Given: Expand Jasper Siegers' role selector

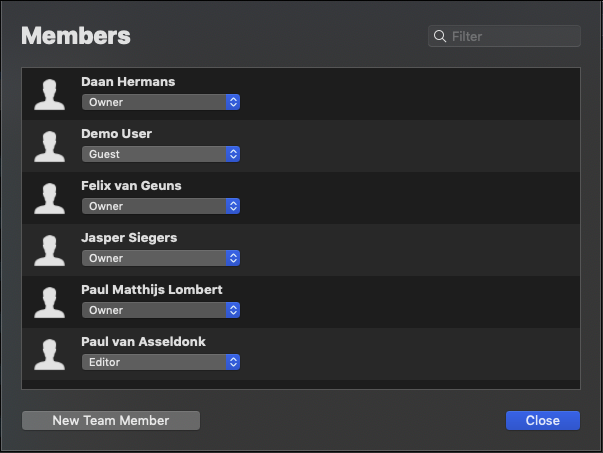Looking at the screenshot, I should [160, 258].
